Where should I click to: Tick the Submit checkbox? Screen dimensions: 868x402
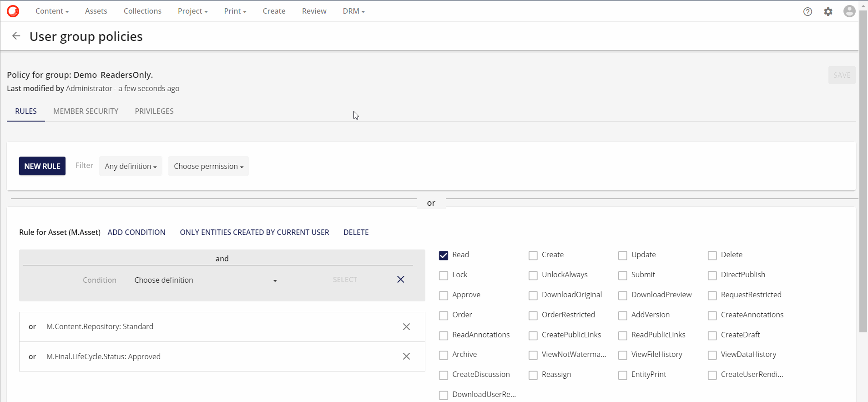click(x=623, y=275)
